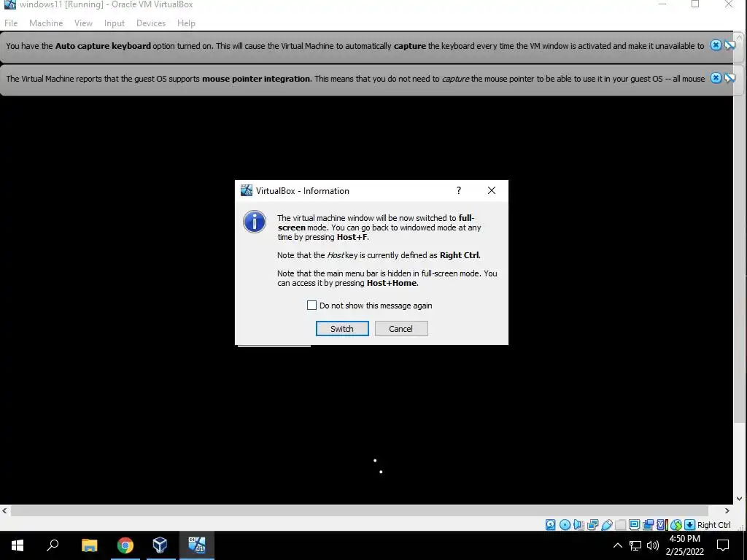Open the View menu
Viewport: 747px width, 560px height.
[83, 23]
